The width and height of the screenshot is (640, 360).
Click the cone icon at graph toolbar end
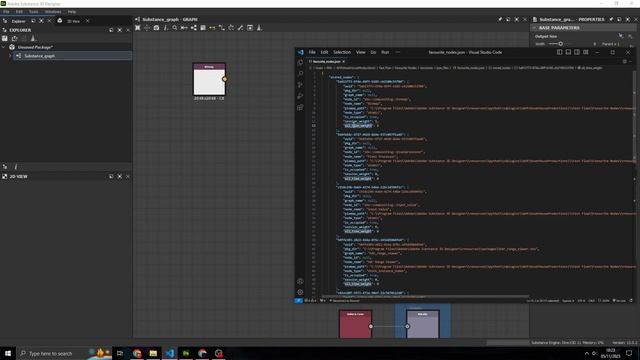(259, 28)
